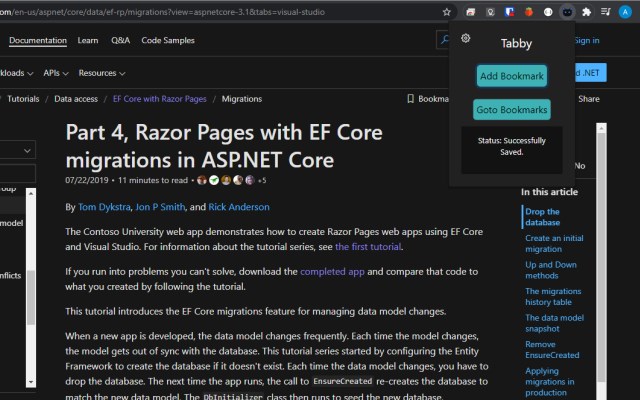Viewport: 640px width, 400px height.
Task: Open the 'completed app' link
Action: pos(332,271)
